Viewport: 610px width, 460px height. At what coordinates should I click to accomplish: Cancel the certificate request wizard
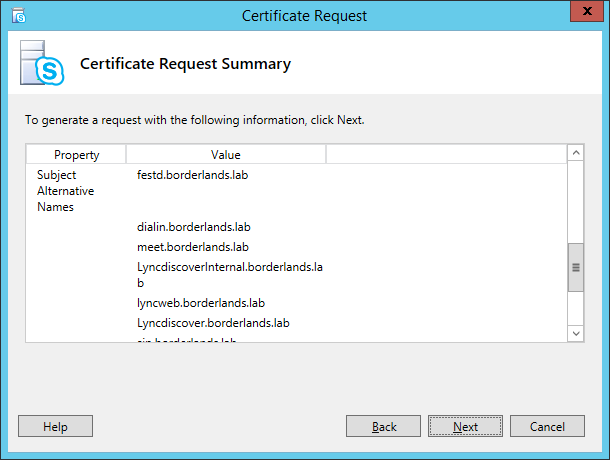[x=547, y=426]
